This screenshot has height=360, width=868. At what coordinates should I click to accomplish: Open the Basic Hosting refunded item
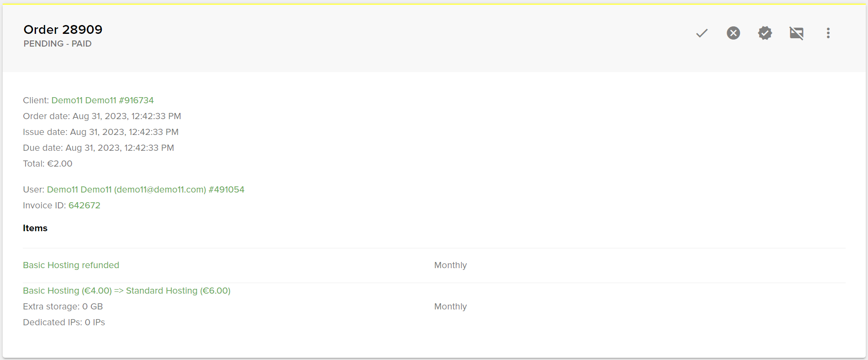point(71,265)
